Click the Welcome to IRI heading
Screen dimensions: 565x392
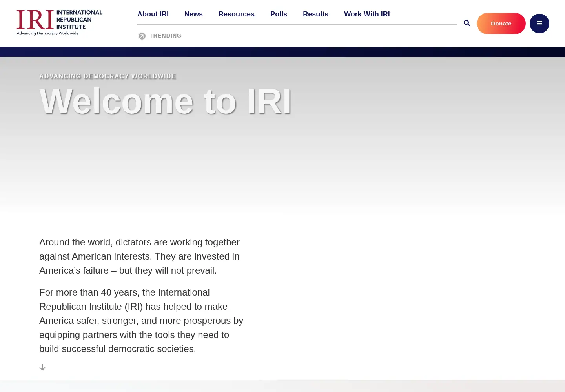pyautogui.click(x=165, y=101)
